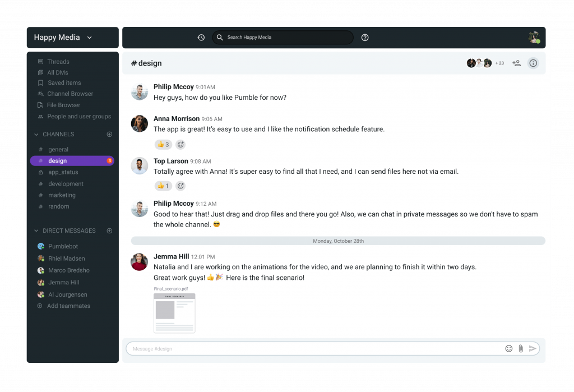Image resolution: width=574 pixels, height=392 pixels.
Task: Click the Search Happy Media field
Action: pos(283,38)
